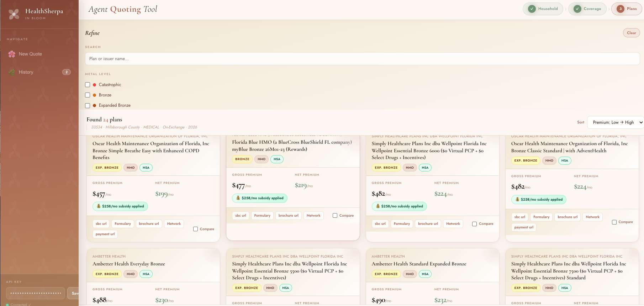Screen dimensions: 644x306
Task: Click HMO tag on Ambetter Everyday Bronze
Action: (x=131, y=274)
